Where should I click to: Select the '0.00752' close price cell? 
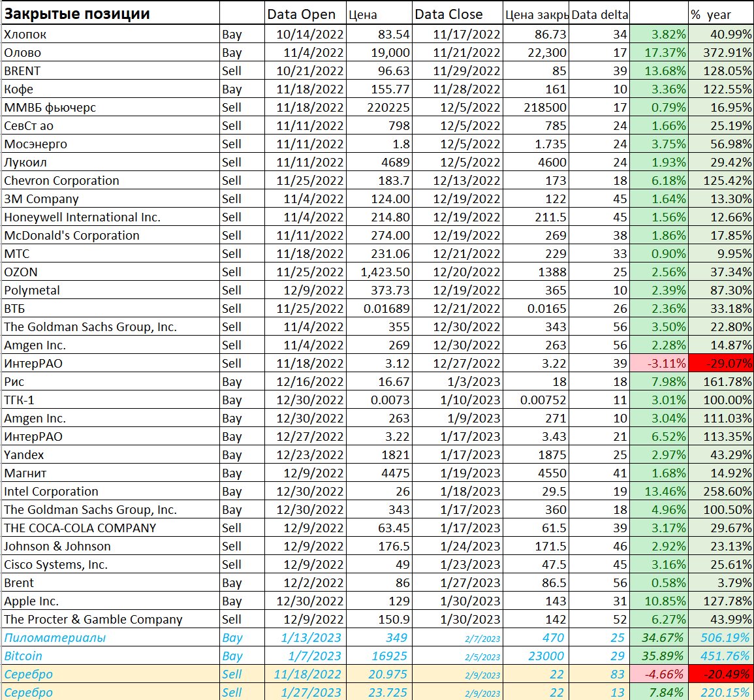click(x=536, y=400)
